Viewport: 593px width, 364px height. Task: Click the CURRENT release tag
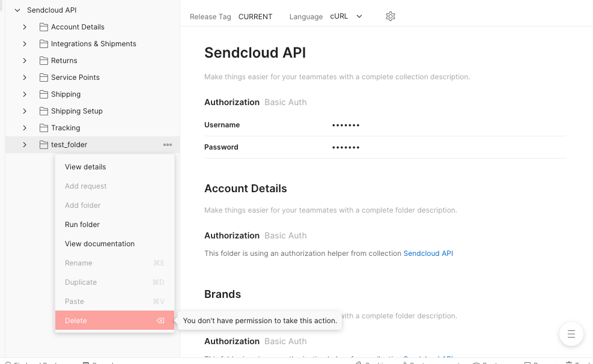click(255, 16)
